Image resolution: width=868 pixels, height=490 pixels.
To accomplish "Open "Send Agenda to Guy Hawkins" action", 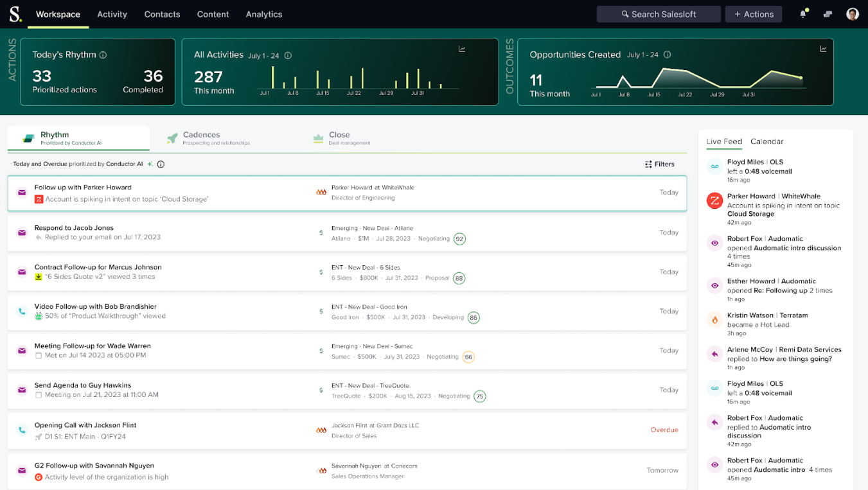I will point(83,385).
